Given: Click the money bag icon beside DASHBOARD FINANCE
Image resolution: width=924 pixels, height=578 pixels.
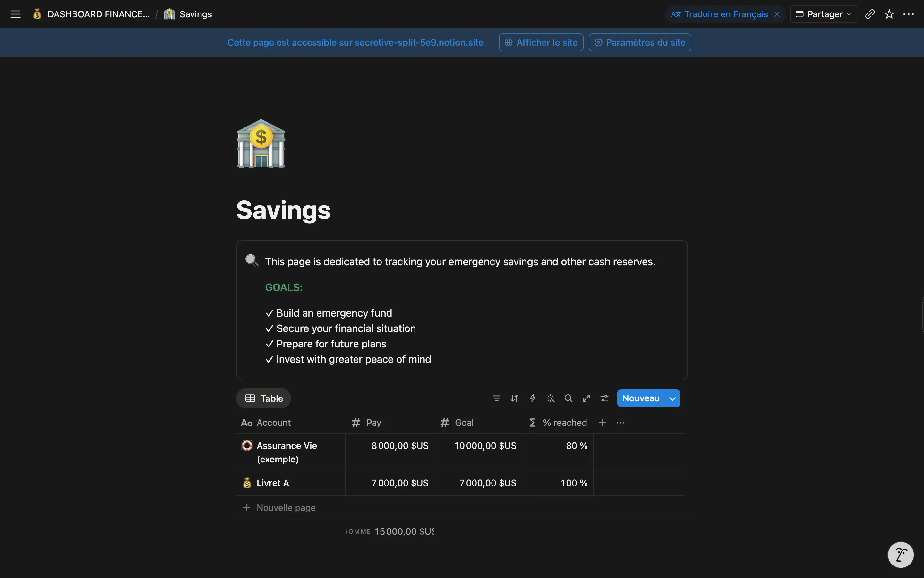Looking at the screenshot, I should tap(37, 14).
